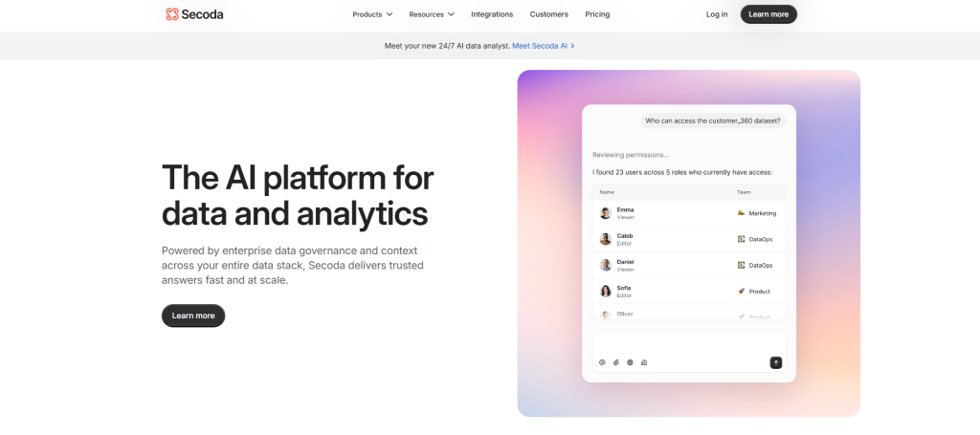Click the Name column header

[606, 192]
